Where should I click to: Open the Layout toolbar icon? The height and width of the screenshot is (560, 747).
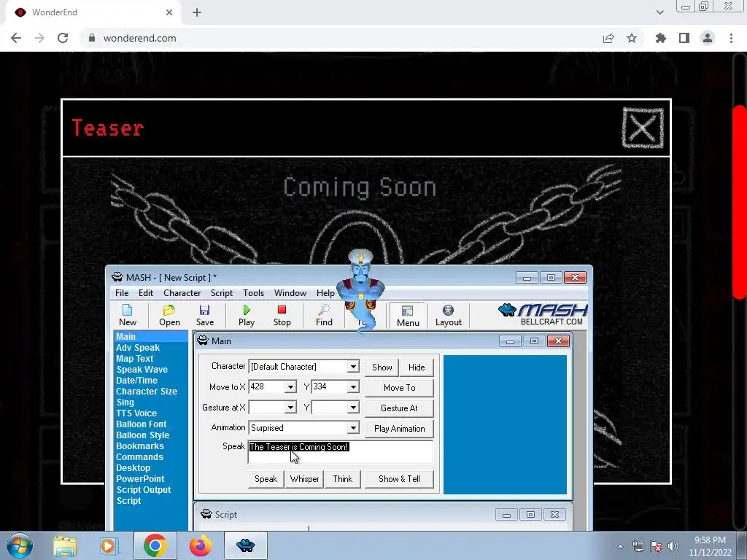tap(449, 315)
